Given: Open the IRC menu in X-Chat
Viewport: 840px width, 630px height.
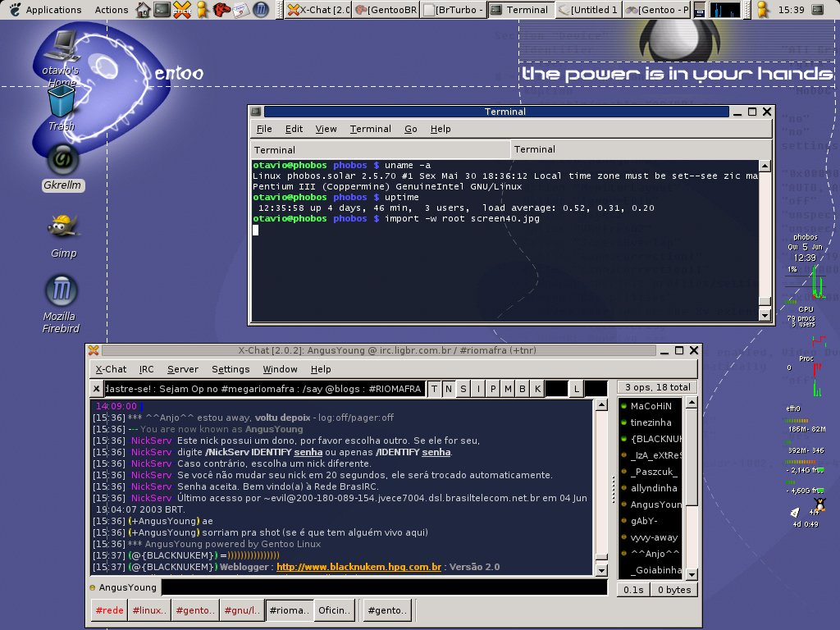Looking at the screenshot, I should coord(146,369).
